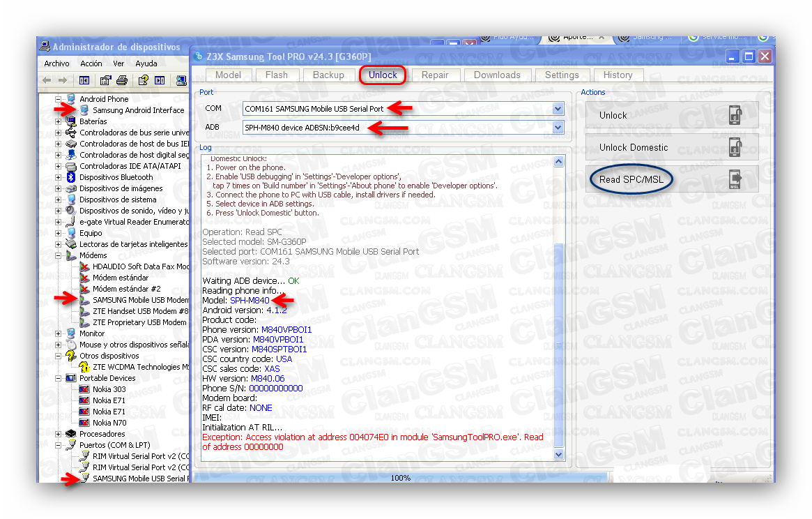Open the COM port dropdown
The height and width of the screenshot is (519, 812).
pos(558,109)
